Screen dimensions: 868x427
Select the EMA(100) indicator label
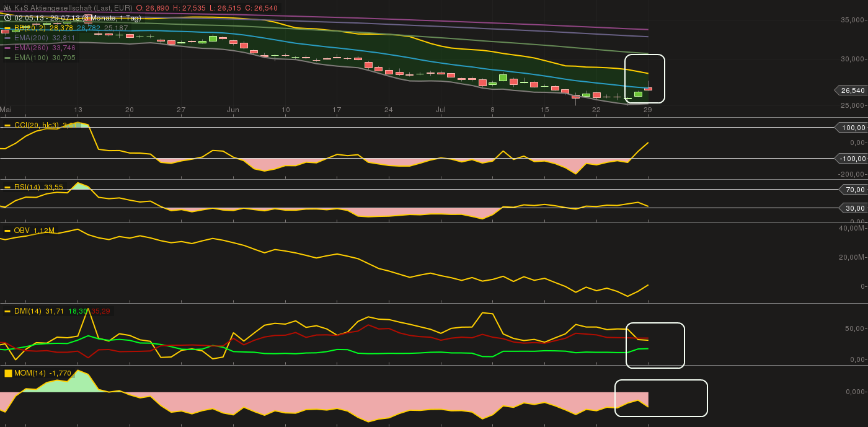(x=31, y=58)
